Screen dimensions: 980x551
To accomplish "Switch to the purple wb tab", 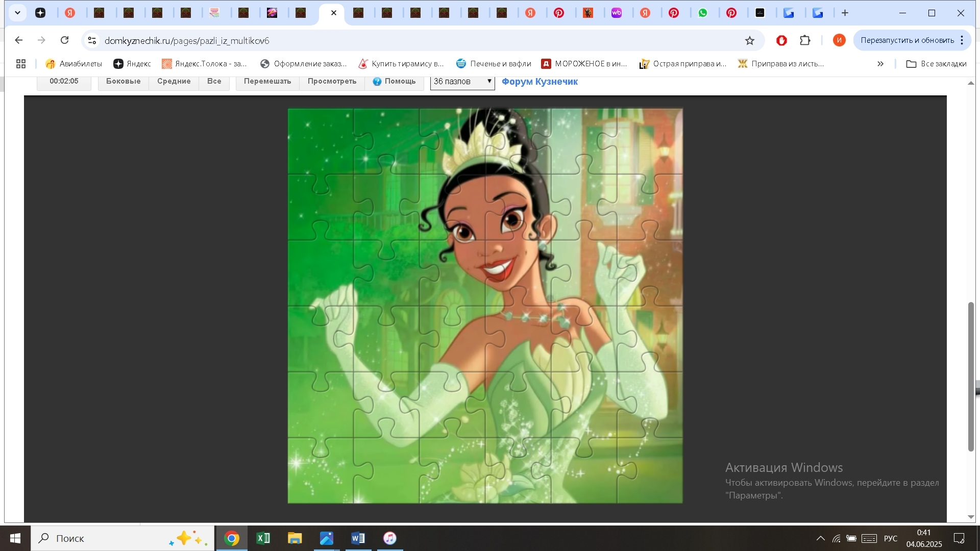I will tap(617, 13).
